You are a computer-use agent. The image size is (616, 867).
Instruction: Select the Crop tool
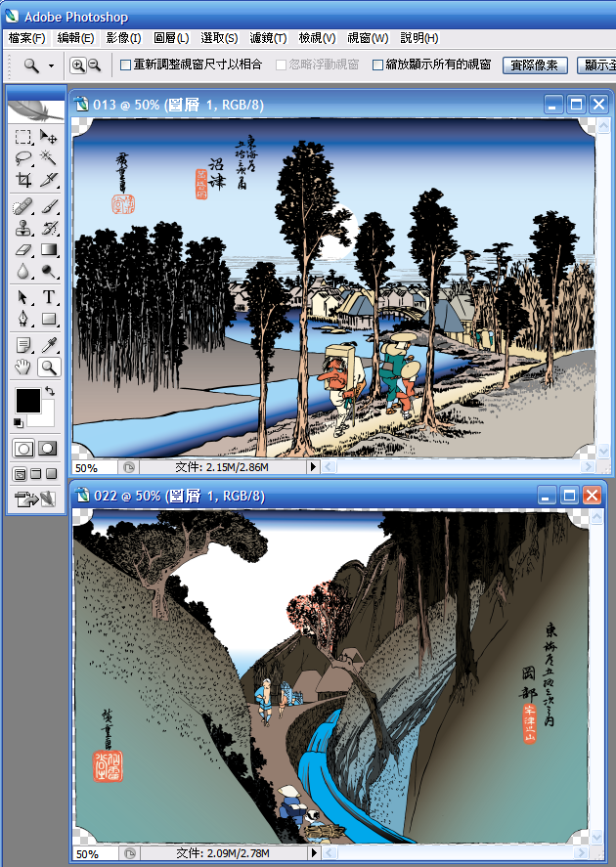click(22, 180)
